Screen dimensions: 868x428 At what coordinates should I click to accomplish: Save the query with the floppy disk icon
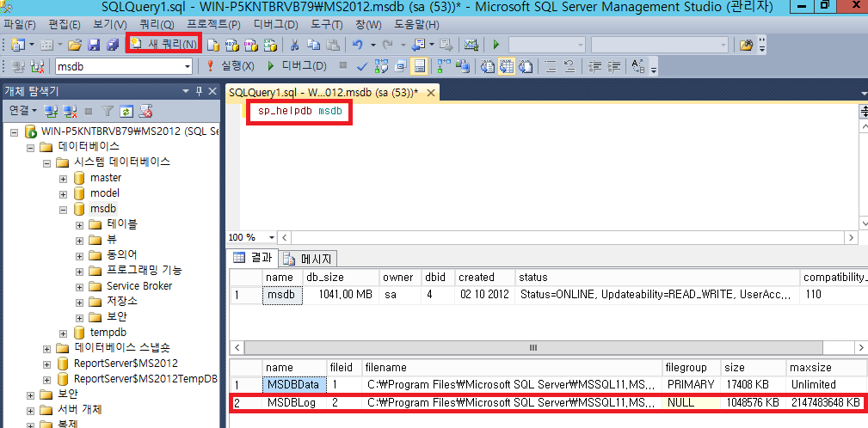click(x=94, y=44)
